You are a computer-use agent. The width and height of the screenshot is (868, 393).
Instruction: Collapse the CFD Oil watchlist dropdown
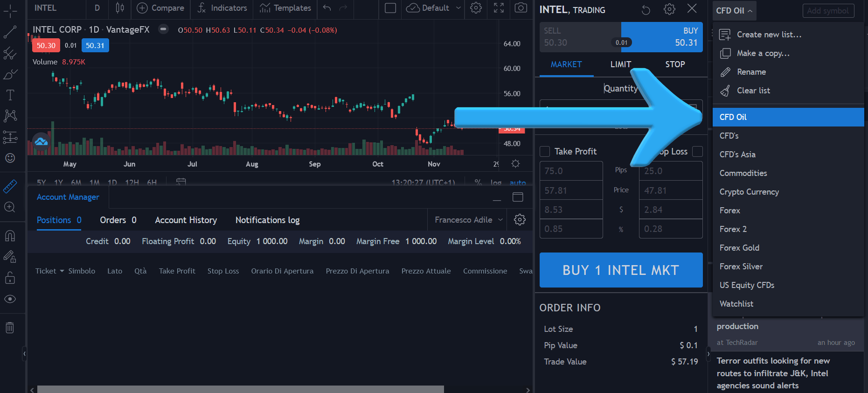coord(734,11)
